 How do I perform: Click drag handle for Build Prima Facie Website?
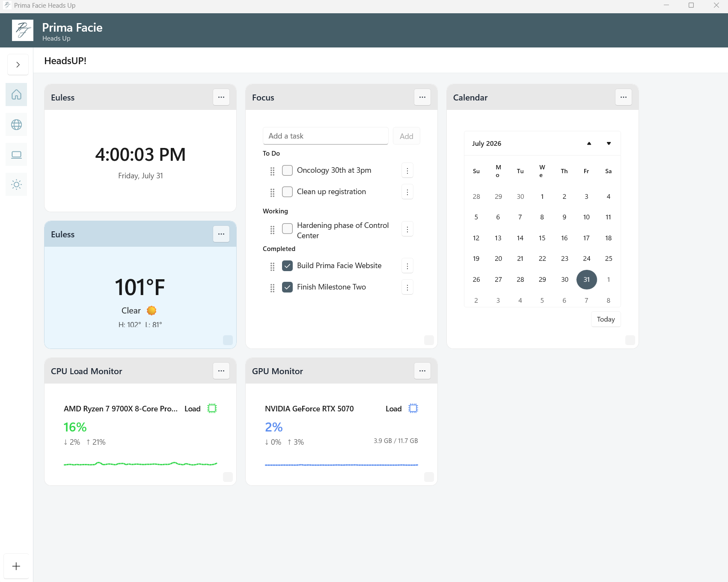273,267
